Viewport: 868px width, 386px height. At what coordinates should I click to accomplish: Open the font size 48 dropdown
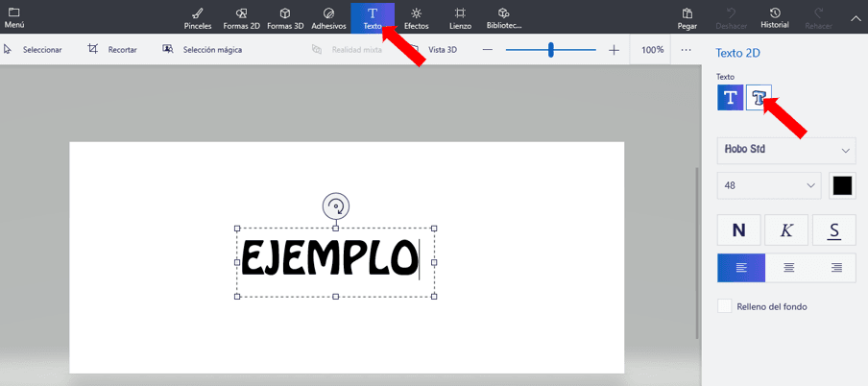coord(769,185)
